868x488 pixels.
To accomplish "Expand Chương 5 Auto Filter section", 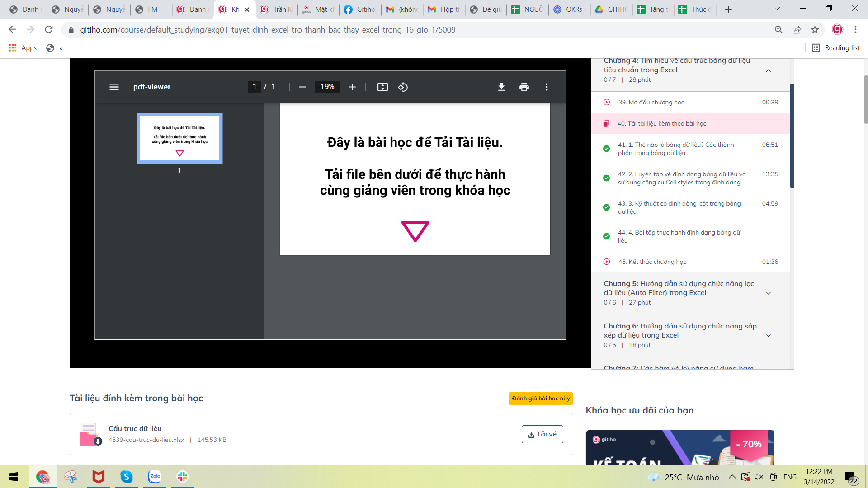I will pyautogui.click(x=768, y=293).
